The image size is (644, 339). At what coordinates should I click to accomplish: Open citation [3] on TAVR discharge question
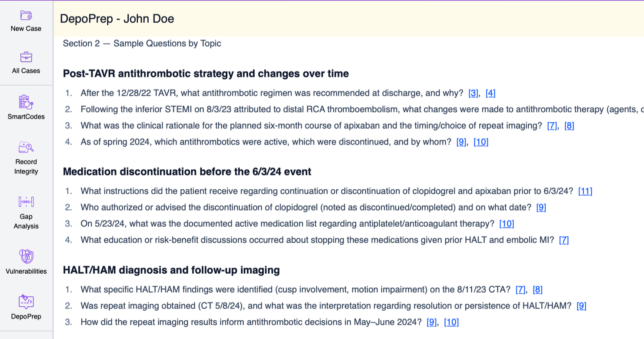(473, 93)
